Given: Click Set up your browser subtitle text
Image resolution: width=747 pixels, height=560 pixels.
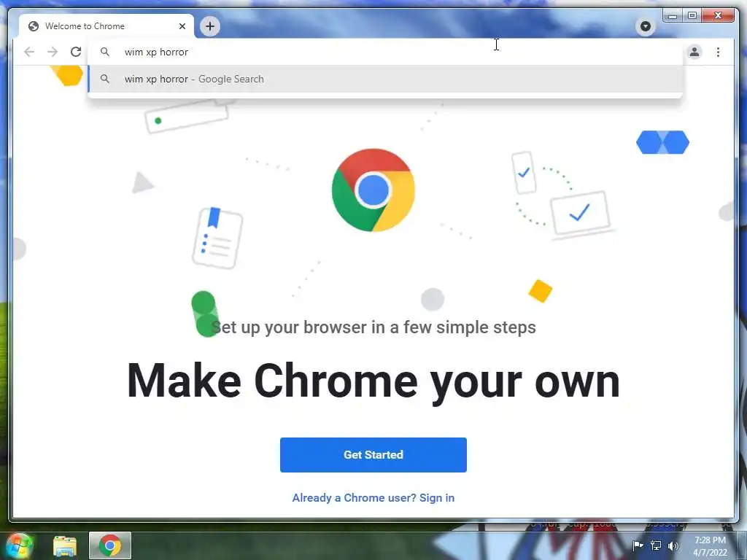Looking at the screenshot, I should coord(373,327).
